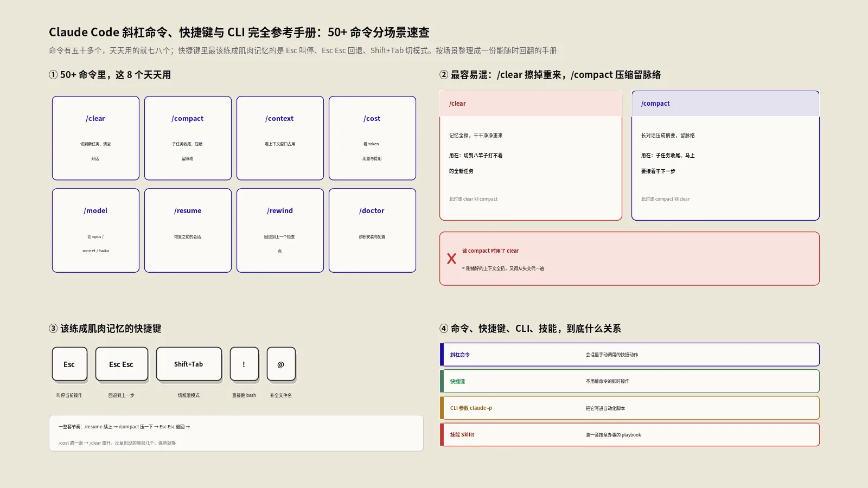
Task: Click the '!' keycap
Action: click(x=244, y=364)
